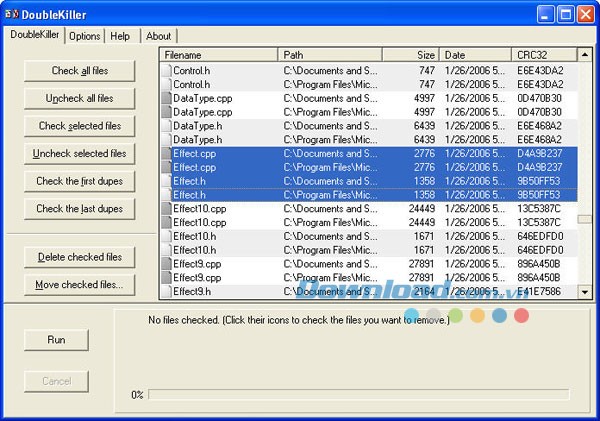Sort list by the Size column header
The height and width of the screenshot is (421, 600).
coord(410,55)
